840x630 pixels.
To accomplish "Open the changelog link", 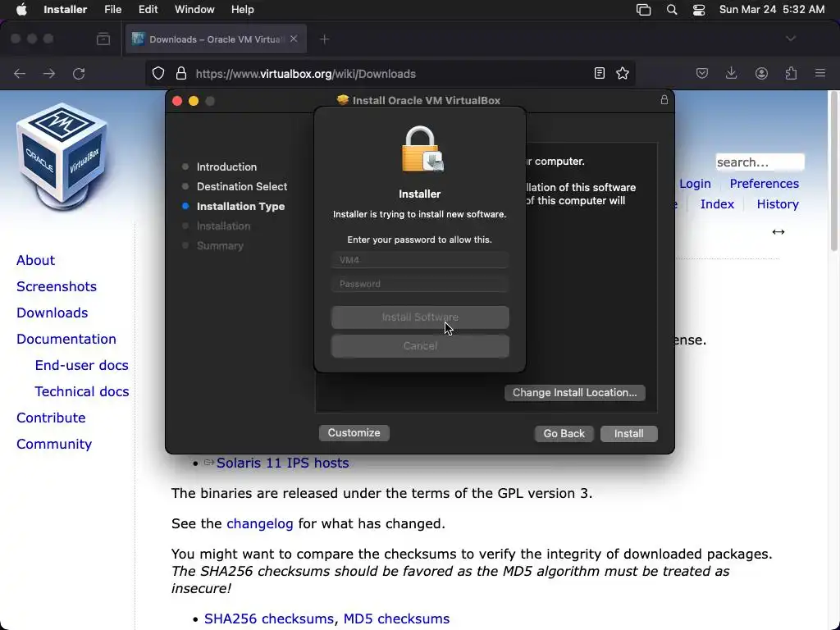I will point(260,523).
